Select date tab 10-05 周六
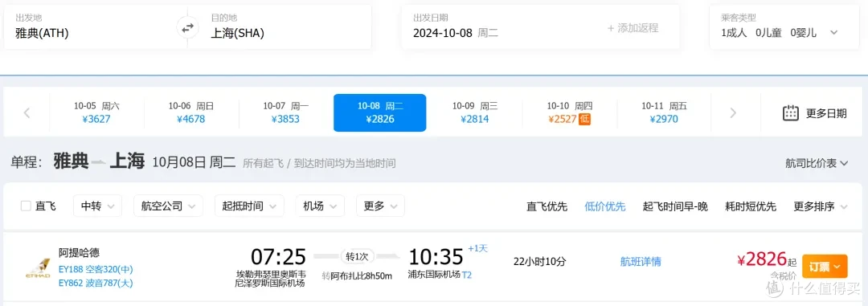 (96, 112)
